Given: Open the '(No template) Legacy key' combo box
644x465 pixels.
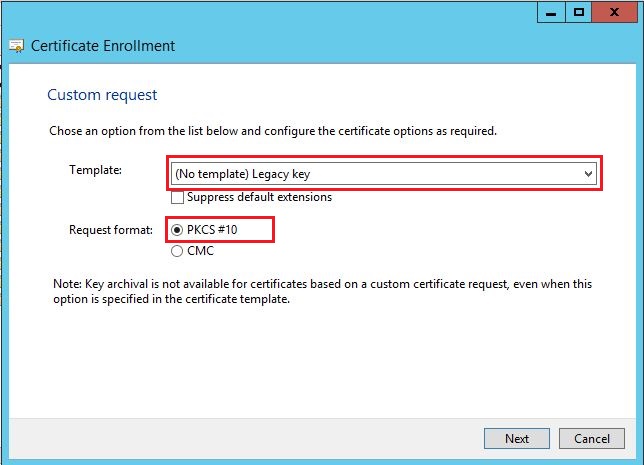Looking at the screenshot, I should tap(380, 175).
